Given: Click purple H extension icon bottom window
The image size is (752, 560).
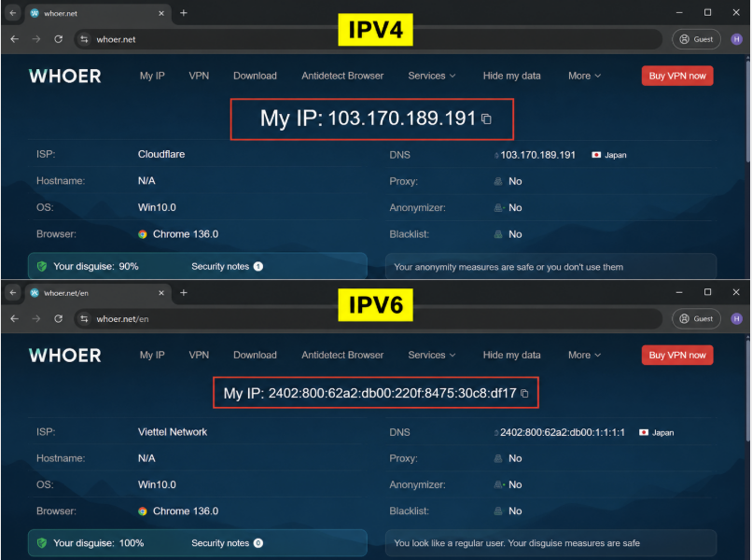Looking at the screenshot, I should [737, 318].
